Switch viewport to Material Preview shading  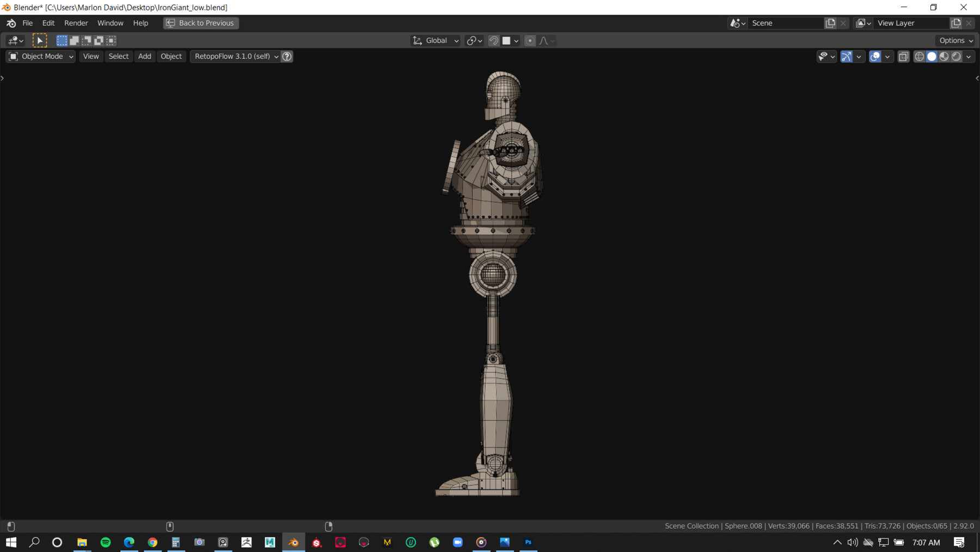tap(944, 57)
